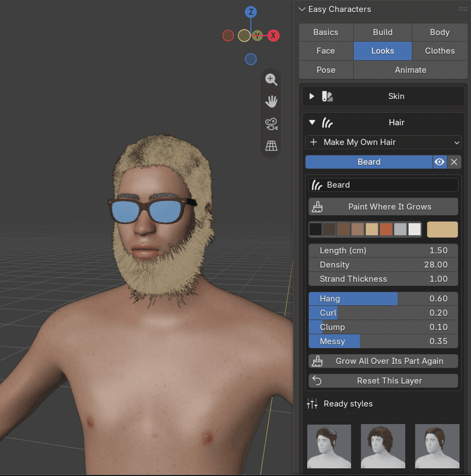Expand the Skin section
The height and width of the screenshot is (476, 471).
(312, 97)
